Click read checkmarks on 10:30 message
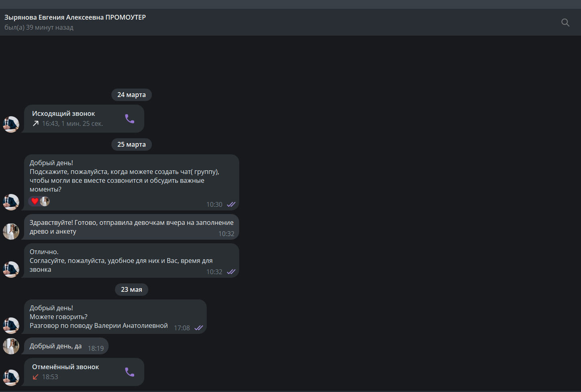The image size is (581, 392). click(x=231, y=204)
